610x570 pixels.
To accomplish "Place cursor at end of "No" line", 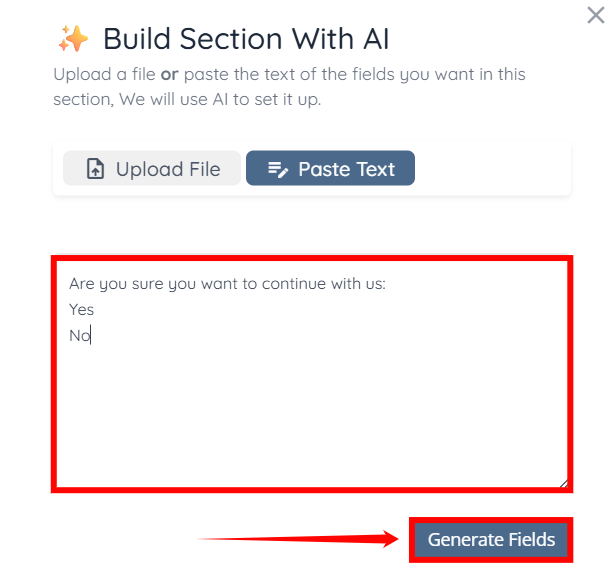I will [x=91, y=336].
